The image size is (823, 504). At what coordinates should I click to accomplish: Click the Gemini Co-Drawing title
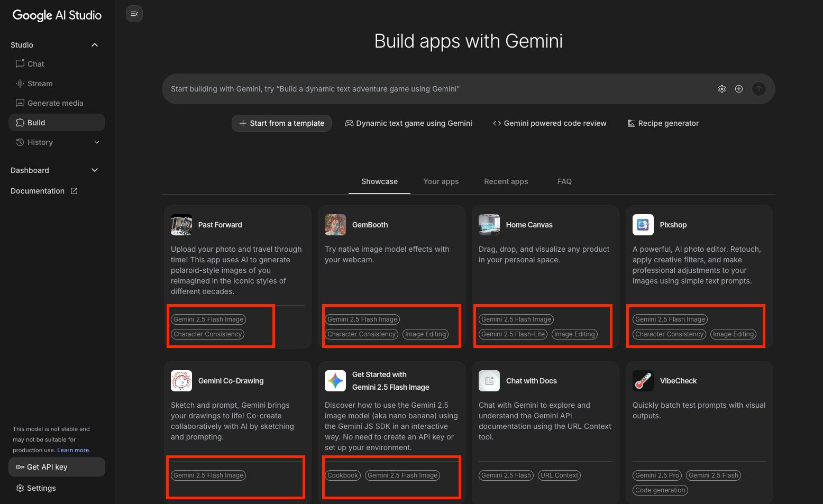tap(231, 381)
